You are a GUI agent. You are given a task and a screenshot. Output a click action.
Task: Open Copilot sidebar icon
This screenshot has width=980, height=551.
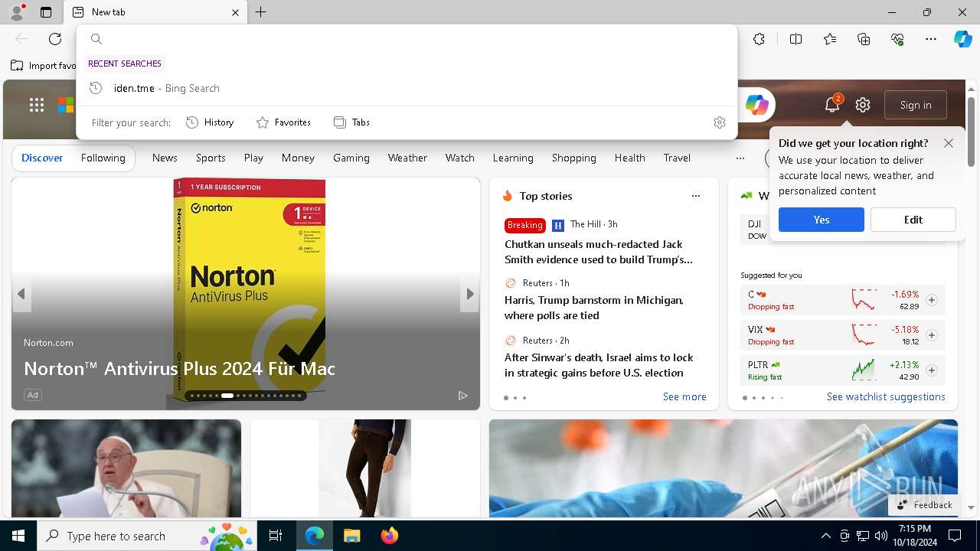pos(962,39)
